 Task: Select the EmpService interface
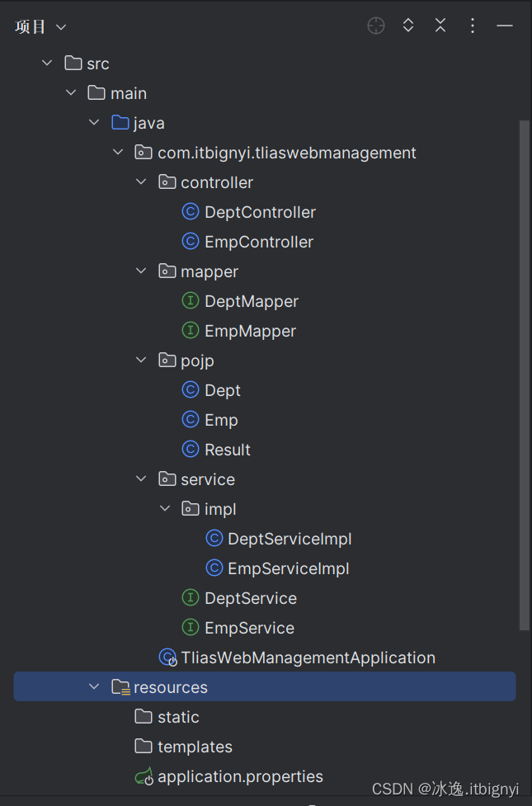coord(249,628)
